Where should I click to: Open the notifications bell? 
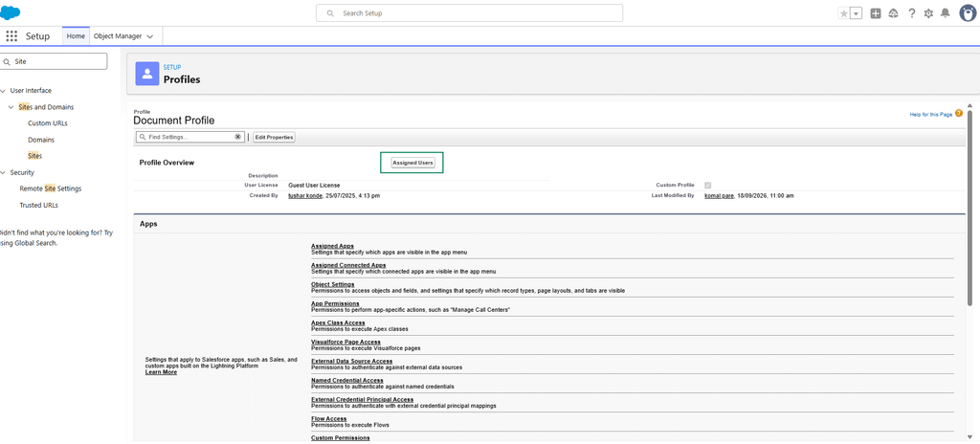coord(945,13)
